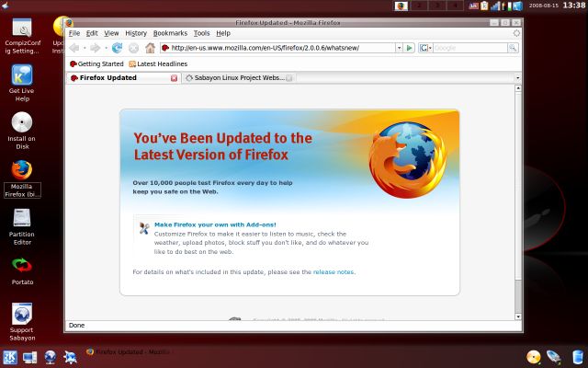The height and width of the screenshot is (368, 588).
Task: Open the list all tabs dropdown
Action: [518, 77]
